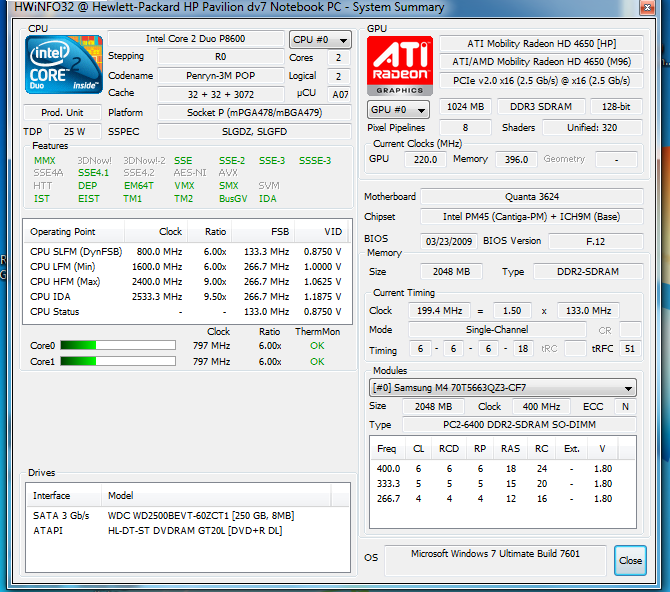Click the Intel Core 2 Duo logo
This screenshot has height=592, width=670.
click(x=64, y=65)
